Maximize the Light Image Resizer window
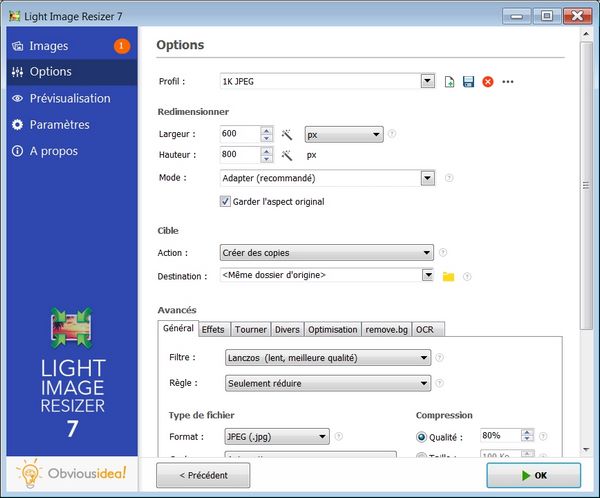Image resolution: width=600 pixels, height=498 pixels. (547, 16)
